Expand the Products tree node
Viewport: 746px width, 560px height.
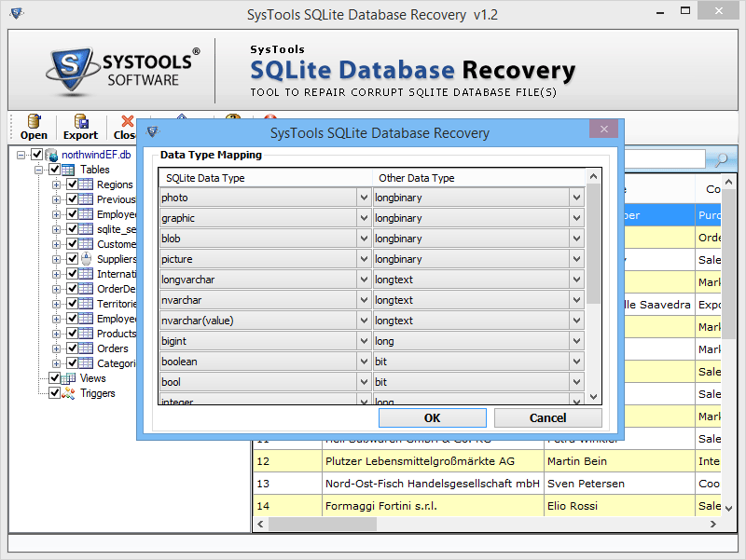coord(55,332)
